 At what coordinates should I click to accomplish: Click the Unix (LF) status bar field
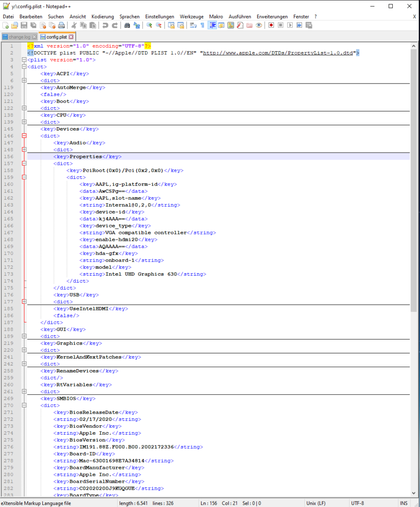pyautogui.click(x=316, y=503)
